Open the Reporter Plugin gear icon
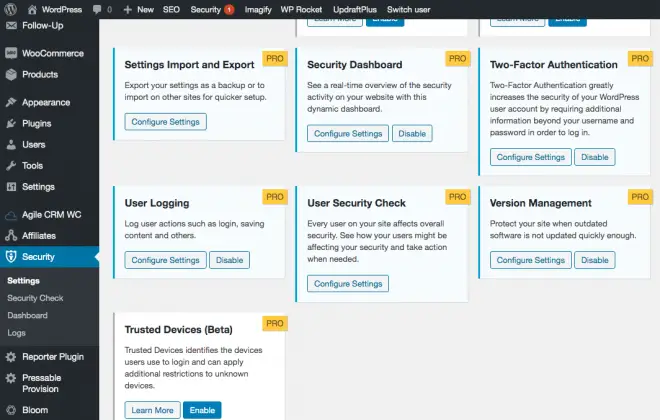Image resolution: width=660 pixels, height=420 pixels. click(11, 357)
